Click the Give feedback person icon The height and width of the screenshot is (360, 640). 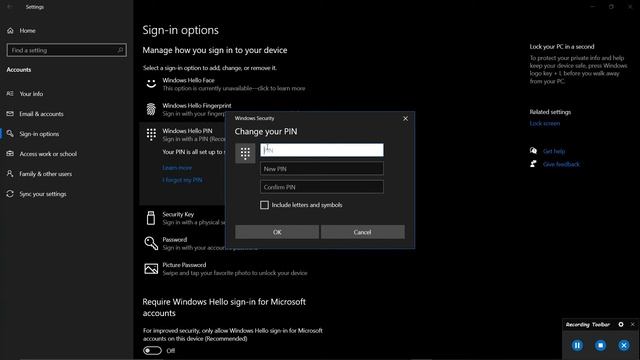point(533,164)
